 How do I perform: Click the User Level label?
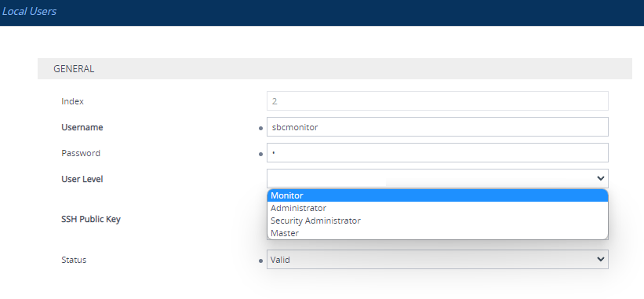tap(82, 179)
